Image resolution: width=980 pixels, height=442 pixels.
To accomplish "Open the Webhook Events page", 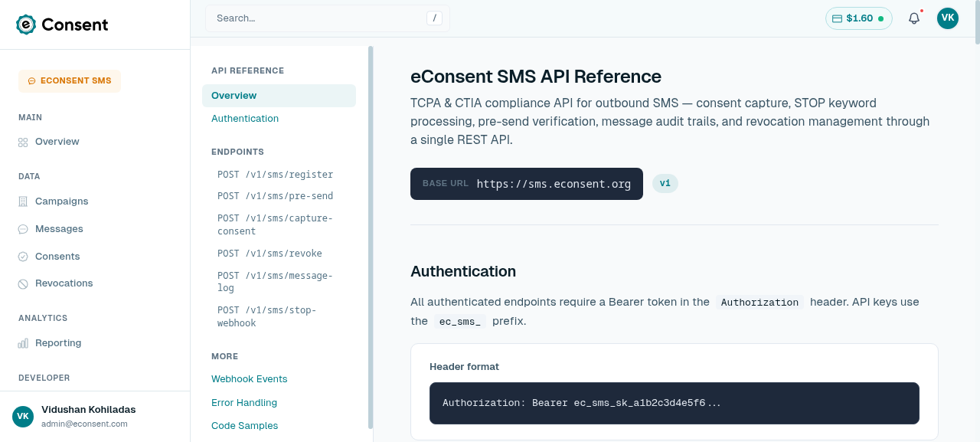I will 249,378.
